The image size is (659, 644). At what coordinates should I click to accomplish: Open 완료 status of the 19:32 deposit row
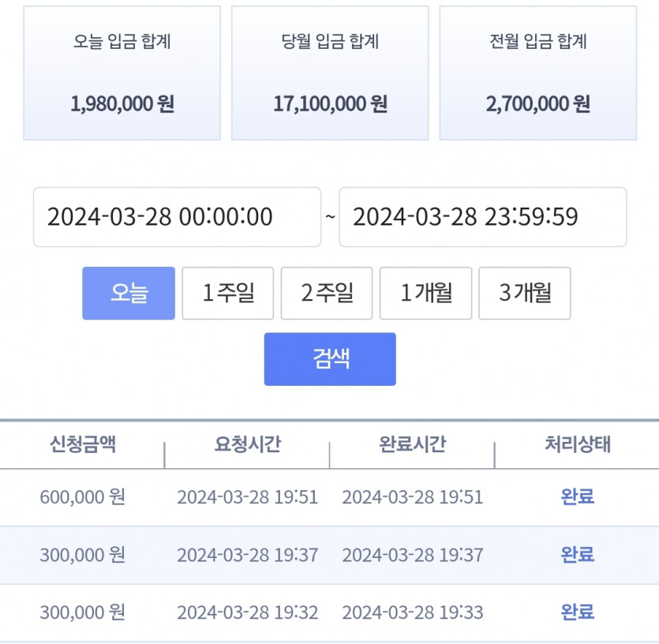[x=578, y=612]
